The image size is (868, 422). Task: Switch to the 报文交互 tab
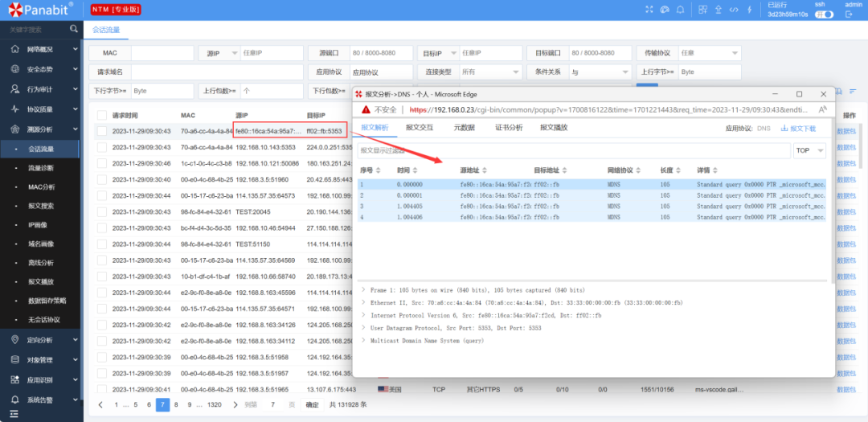[420, 127]
